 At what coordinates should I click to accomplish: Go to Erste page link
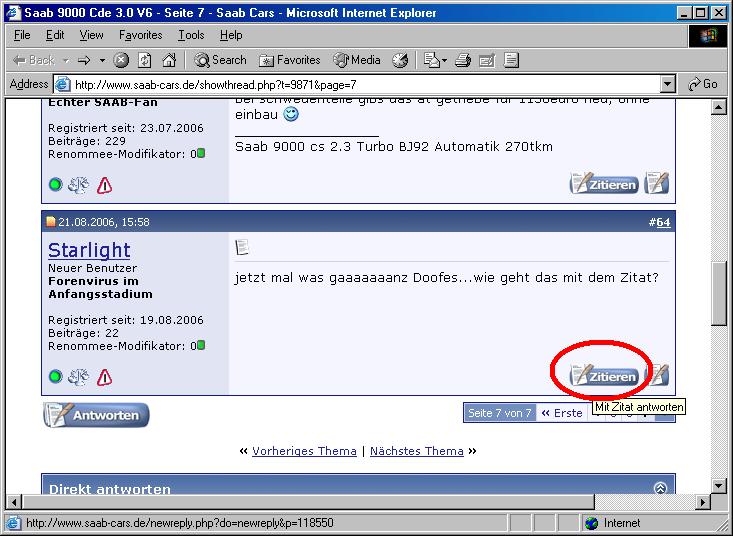coord(562,413)
